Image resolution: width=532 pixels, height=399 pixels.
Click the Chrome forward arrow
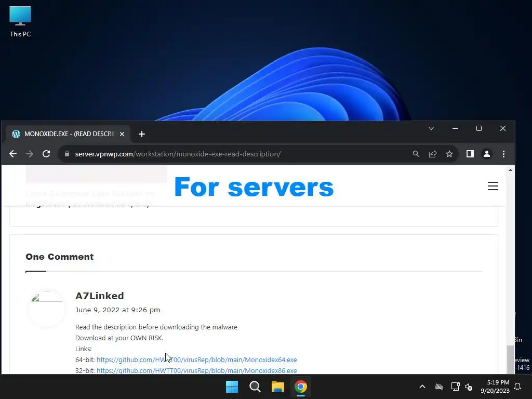(30, 154)
